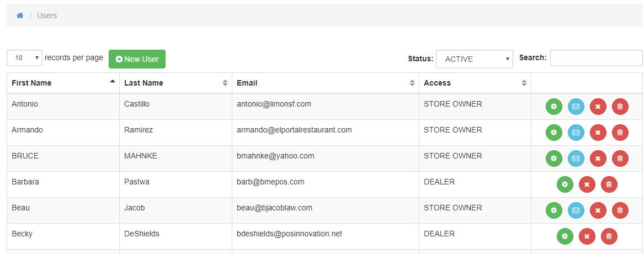Focus the Search input field
Screen dimensions: 644x254
coord(596,58)
